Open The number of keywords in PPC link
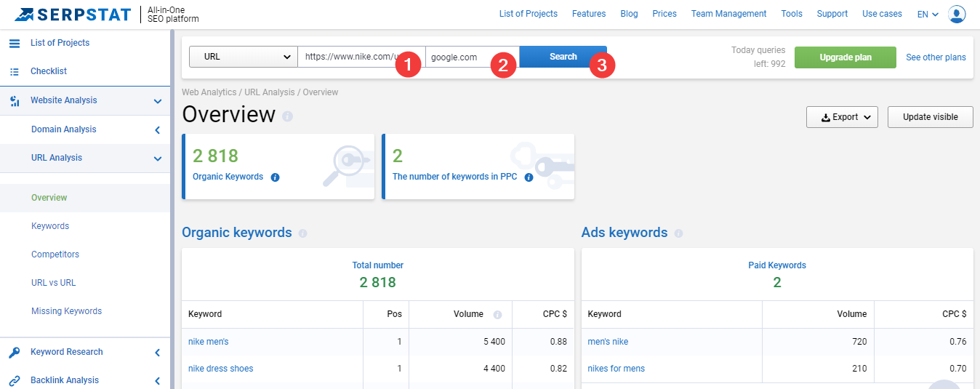980x389 pixels. tap(454, 177)
